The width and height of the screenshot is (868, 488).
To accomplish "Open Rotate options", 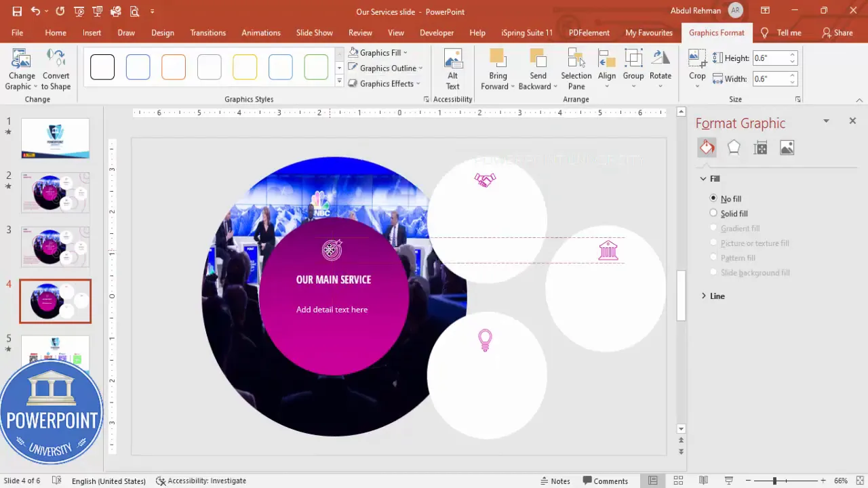I will (x=660, y=69).
